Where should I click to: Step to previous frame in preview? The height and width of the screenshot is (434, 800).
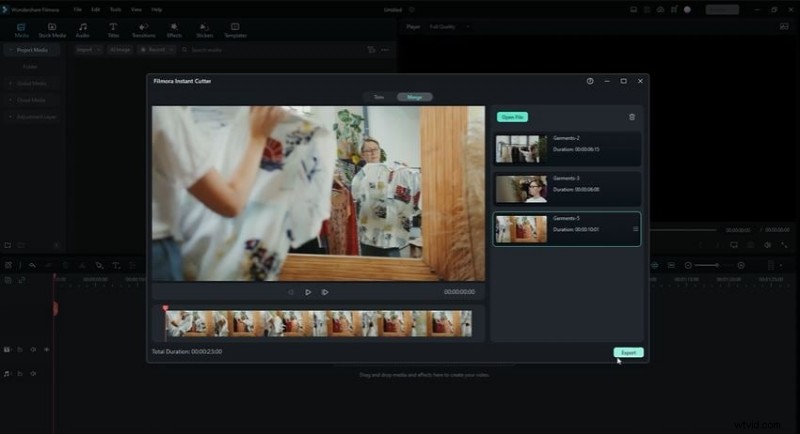(x=291, y=292)
